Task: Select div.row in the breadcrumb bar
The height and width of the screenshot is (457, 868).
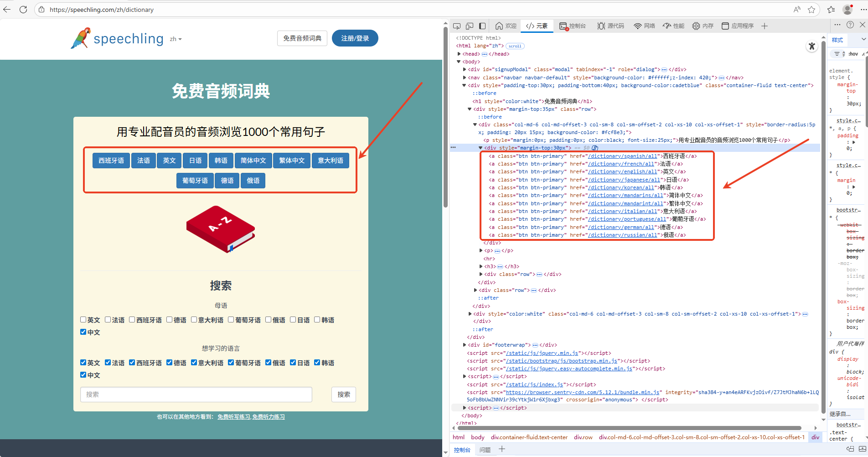Action: pyautogui.click(x=583, y=437)
